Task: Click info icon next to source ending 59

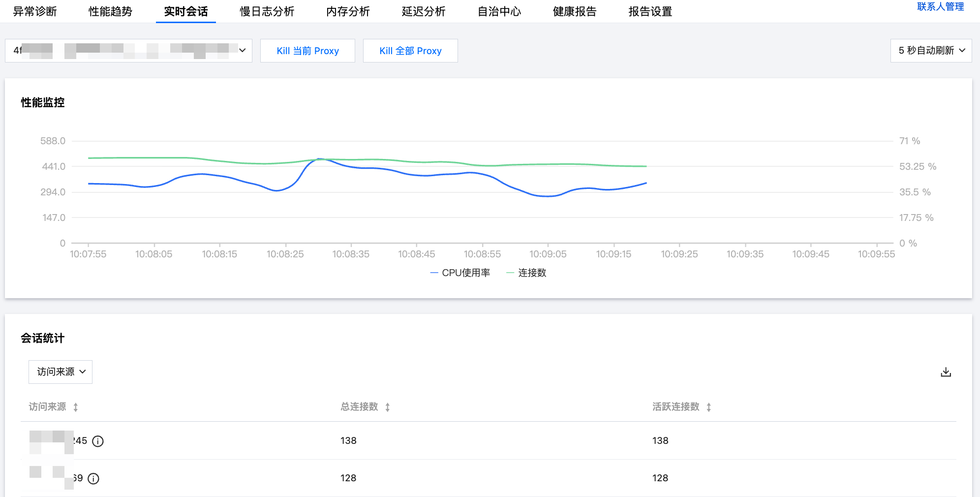Action: [x=93, y=478]
